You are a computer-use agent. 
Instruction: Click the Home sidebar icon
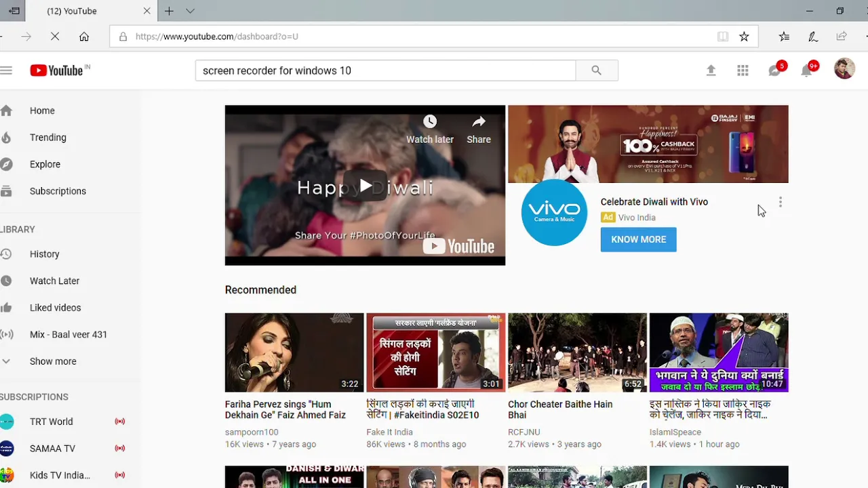point(6,110)
